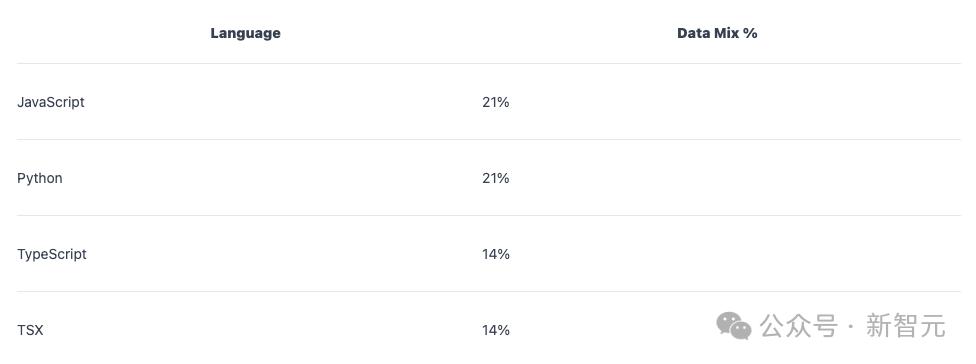Select the Python language cell
The height and width of the screenshot is (364, 976).
coord(40,179)
